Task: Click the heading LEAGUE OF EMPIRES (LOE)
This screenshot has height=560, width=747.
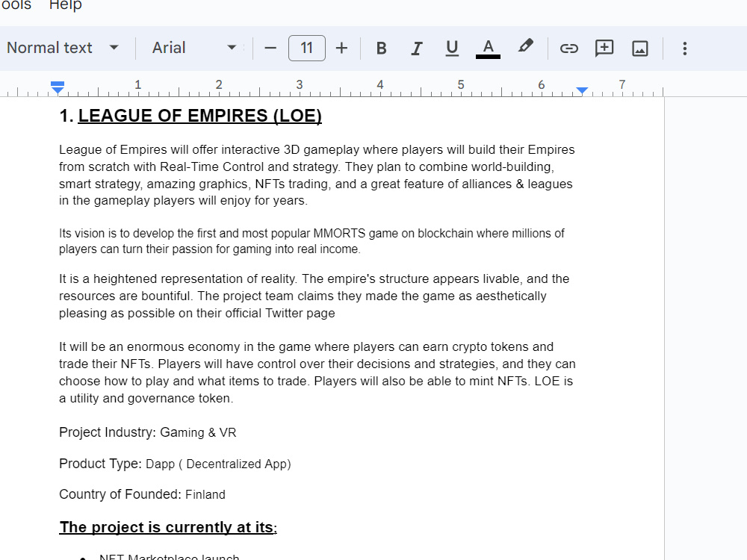Action: tap(200, 116)
